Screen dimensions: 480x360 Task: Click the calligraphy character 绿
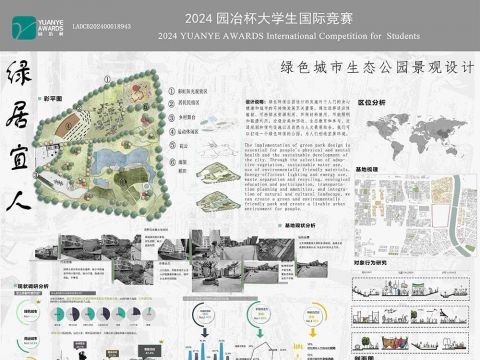(x=19, y=73)
